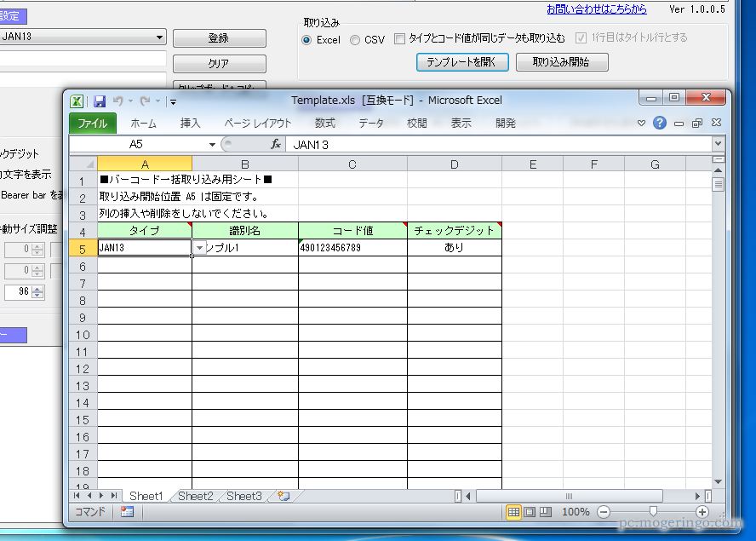Click the fx insert function icon
Viewport: 756px width, 541px height.
(x=276, y=145)
